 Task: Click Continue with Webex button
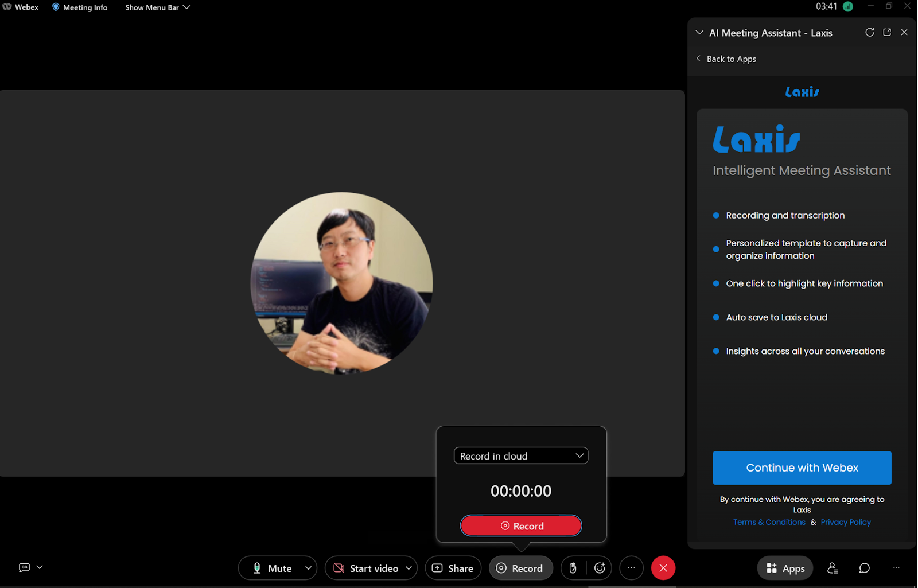pyautogui.click(x=802, y=468)
